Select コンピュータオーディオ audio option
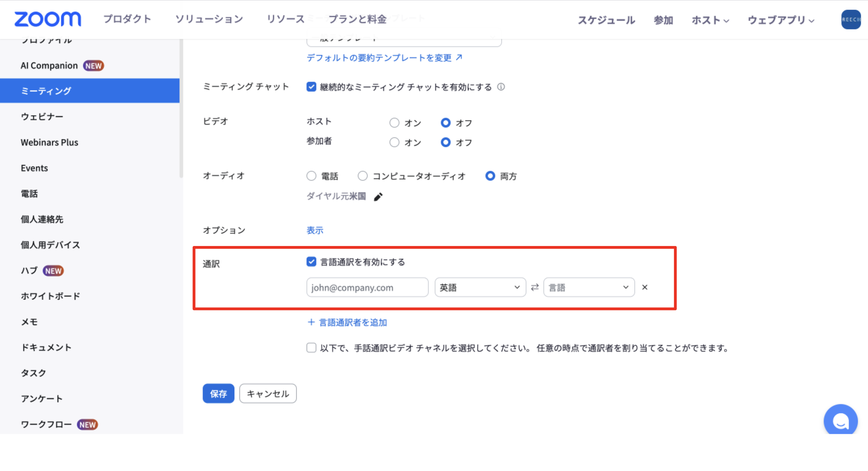Viewport: 868px width, 471px height. click(x=362, y=176)
